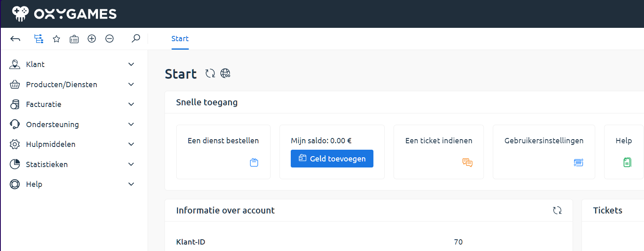Click the Informatie over account heading

click(x=225, y=210)
